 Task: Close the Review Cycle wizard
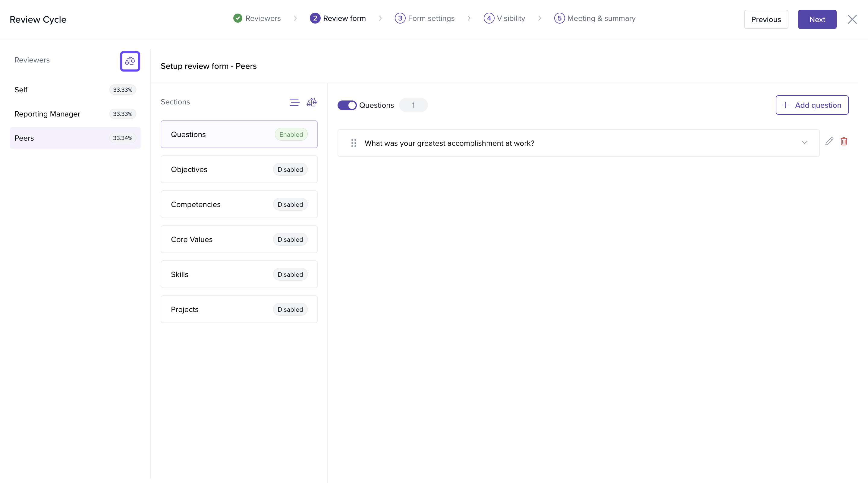click(x=852, y=19)
